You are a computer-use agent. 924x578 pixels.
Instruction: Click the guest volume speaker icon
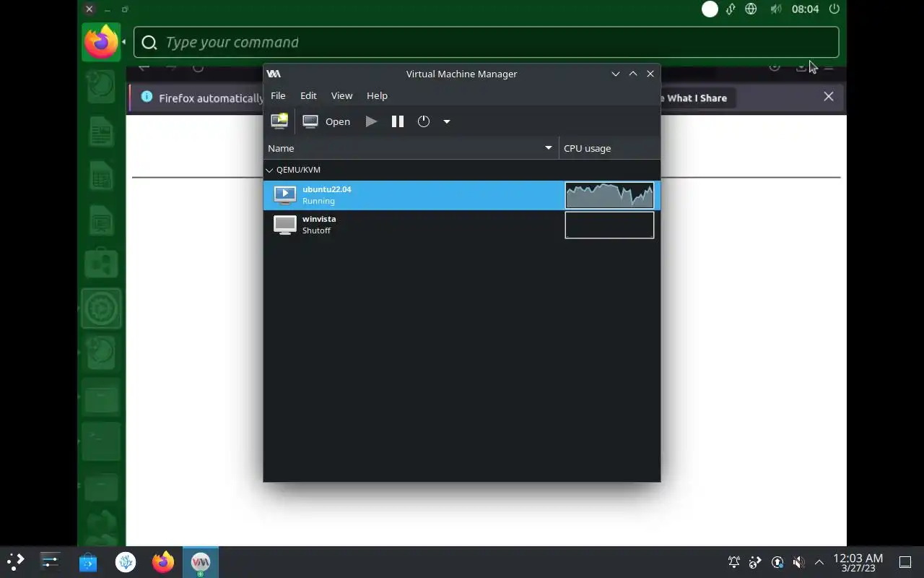tap(775, 9)
